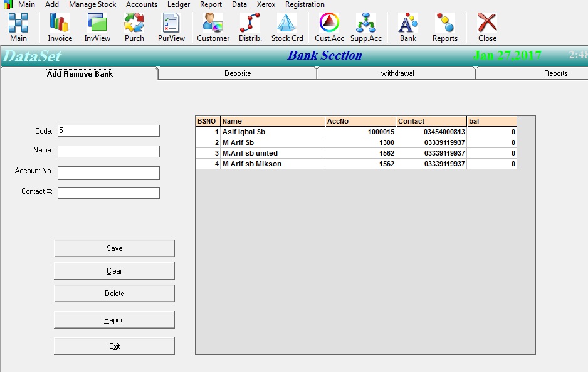This screenshot has width=588, height=372.
Task: Open the Stock Crd pyramid icon
Action: tap(287, 27)
